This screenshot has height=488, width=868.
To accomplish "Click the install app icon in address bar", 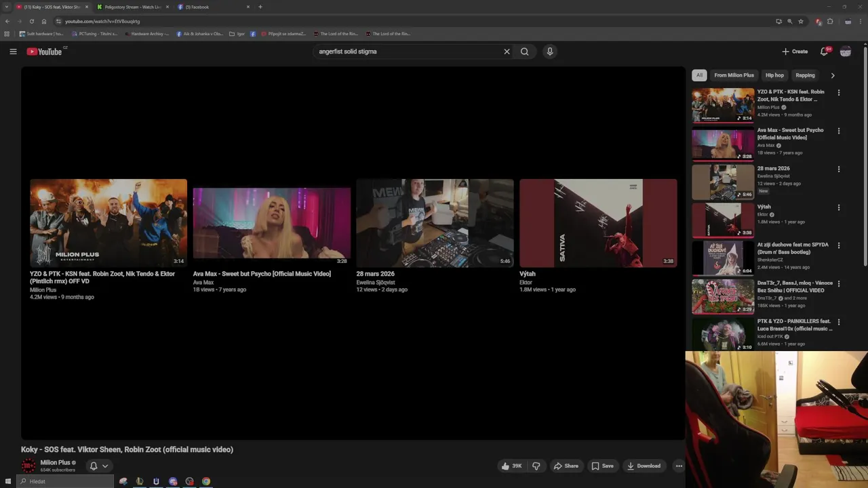I will (778, 21).
